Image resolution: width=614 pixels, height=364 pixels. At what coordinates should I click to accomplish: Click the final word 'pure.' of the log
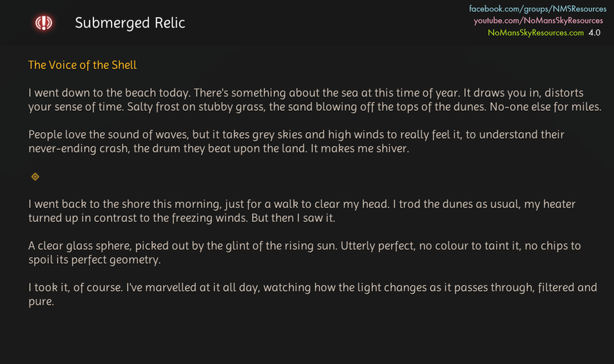pyautogui.click(x=41, y=301)
